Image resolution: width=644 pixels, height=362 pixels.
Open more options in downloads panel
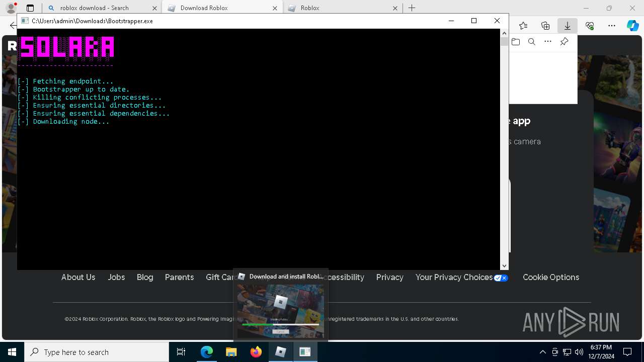pyautogui.click(x=548, y=42)
